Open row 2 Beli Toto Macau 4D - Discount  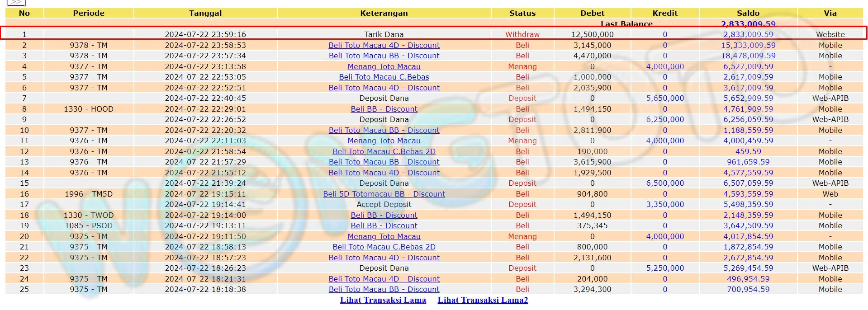pos(384,45)
